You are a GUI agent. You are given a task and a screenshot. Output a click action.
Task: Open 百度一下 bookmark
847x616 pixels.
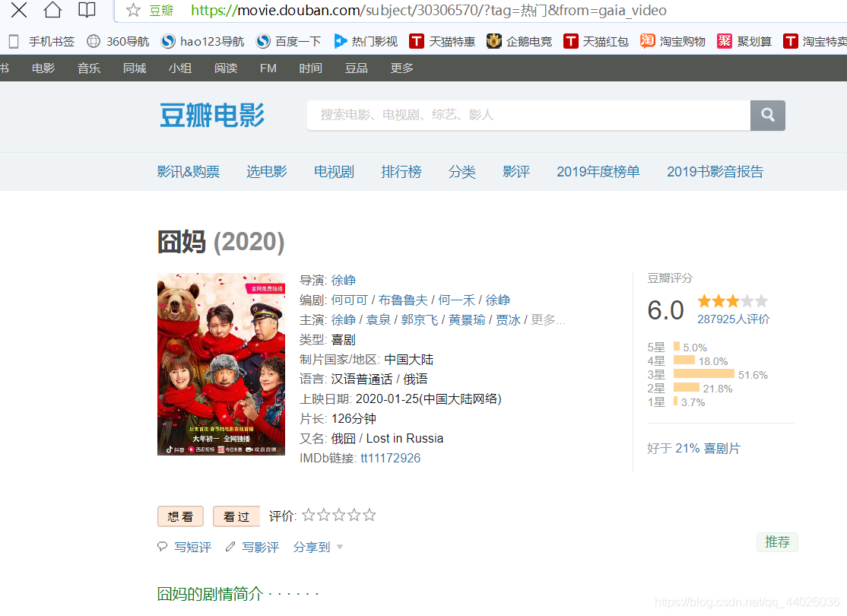(288, 42)
